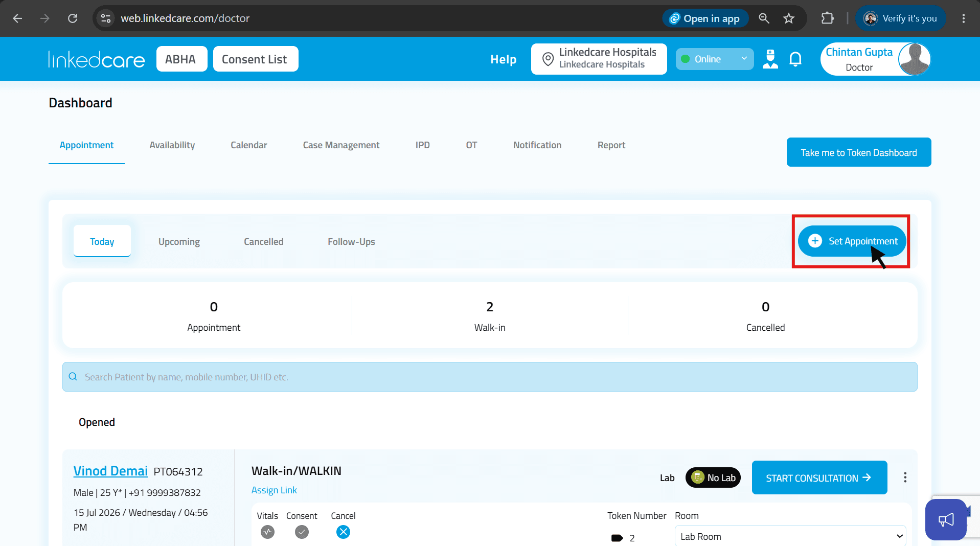
Task: Click the token tag icon beside number 2
Action: (617, 538)
